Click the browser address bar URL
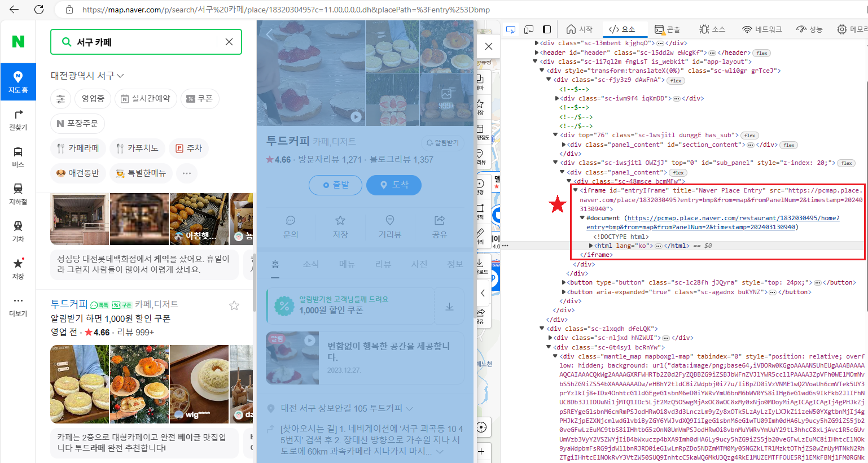The width and height of the screenshot is (868, 463). (x=286, y=10)
